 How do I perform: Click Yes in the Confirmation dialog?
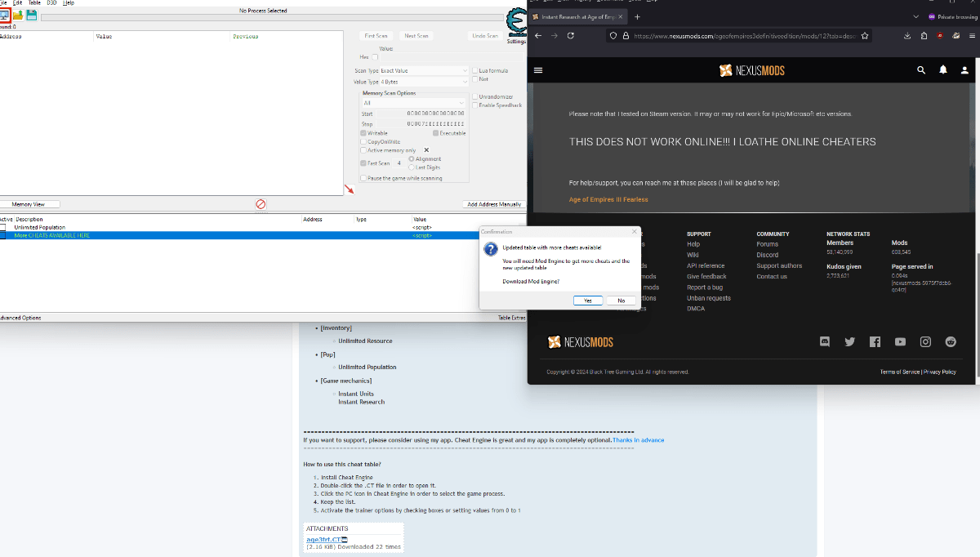click(588, 301)
